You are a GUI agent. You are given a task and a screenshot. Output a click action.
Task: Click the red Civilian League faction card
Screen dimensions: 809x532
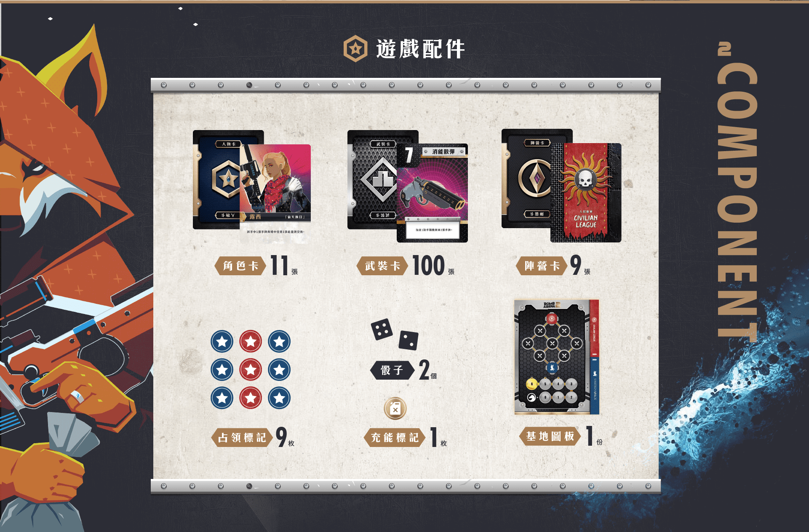pos(586,193)
